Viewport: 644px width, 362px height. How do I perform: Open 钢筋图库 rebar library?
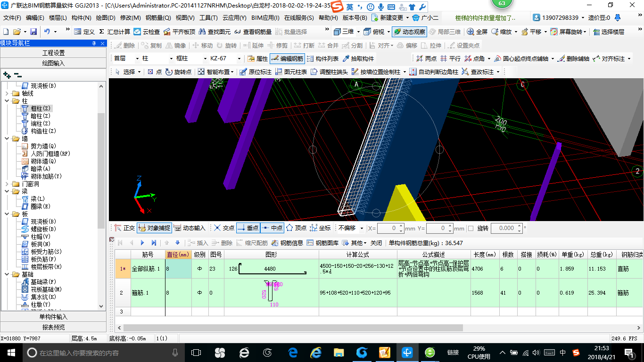pos(322,243)
